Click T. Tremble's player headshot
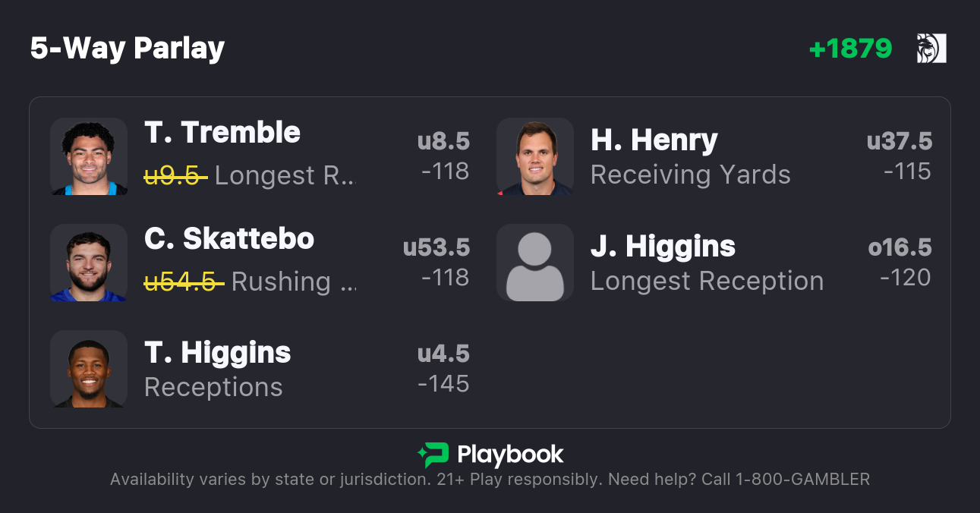Viewport: 980px width, 513px height. coord(89,156)
